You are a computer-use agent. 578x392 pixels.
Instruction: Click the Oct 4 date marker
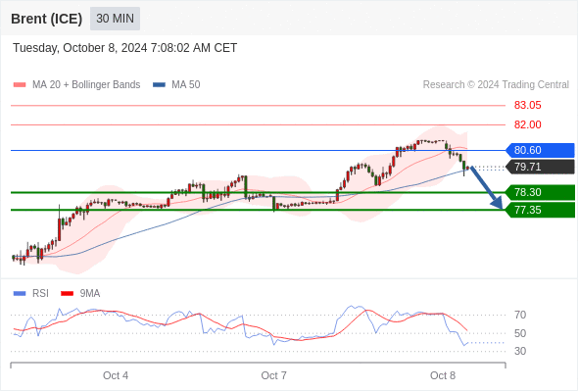coord(116,375)
